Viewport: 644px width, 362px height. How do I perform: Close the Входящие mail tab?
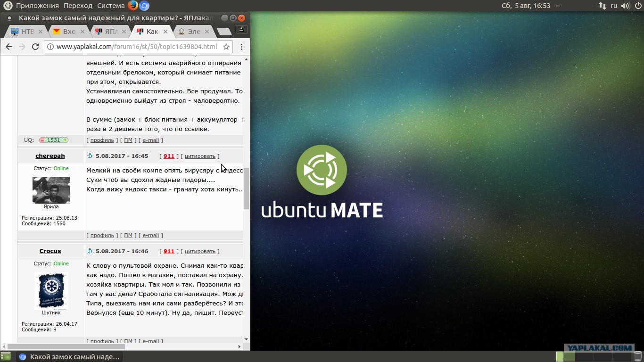pyautogui.click(x=83, y=32)
